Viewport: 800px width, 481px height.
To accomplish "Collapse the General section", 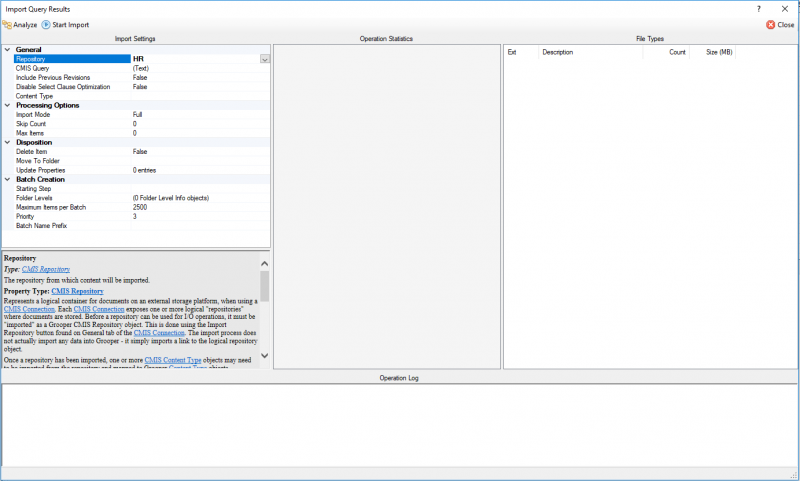I will pyautogui.click(x=7, y=49).
